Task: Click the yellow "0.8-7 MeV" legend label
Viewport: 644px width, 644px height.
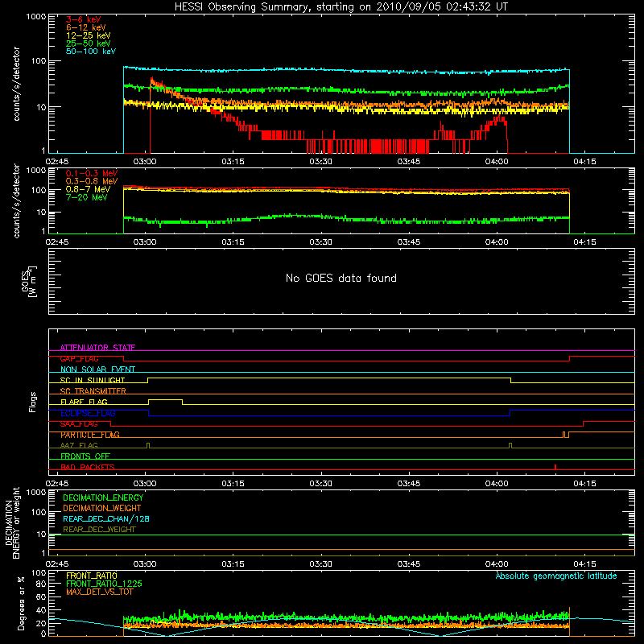Action: pyautogui.click(x=89, y=189)
